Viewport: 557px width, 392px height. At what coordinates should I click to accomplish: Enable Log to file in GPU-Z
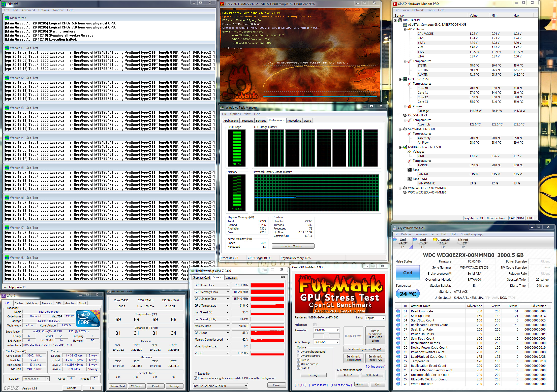point(196,374)
